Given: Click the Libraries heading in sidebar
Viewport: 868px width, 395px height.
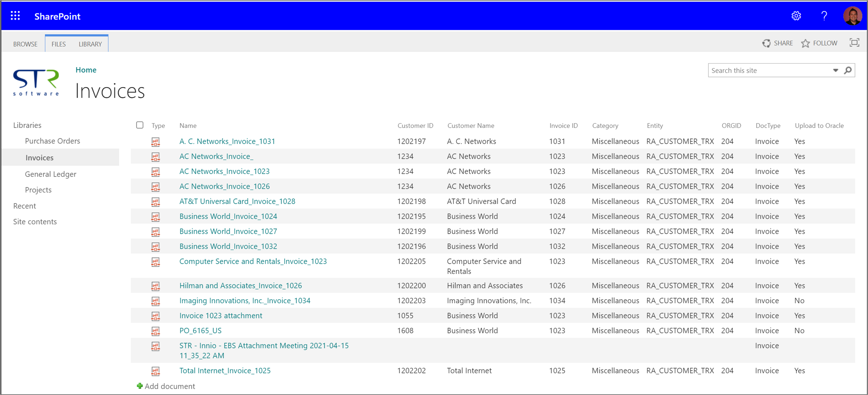Looking at the screenshot, I should point(27,125).
